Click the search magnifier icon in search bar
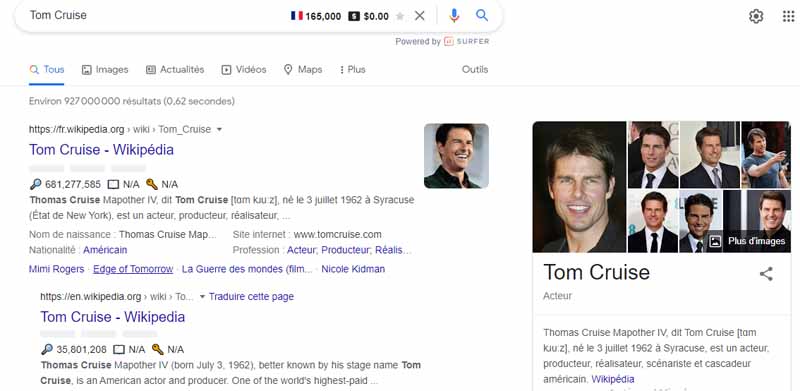The width and height of the screenshot is (800, 391). tap(482, 15)
